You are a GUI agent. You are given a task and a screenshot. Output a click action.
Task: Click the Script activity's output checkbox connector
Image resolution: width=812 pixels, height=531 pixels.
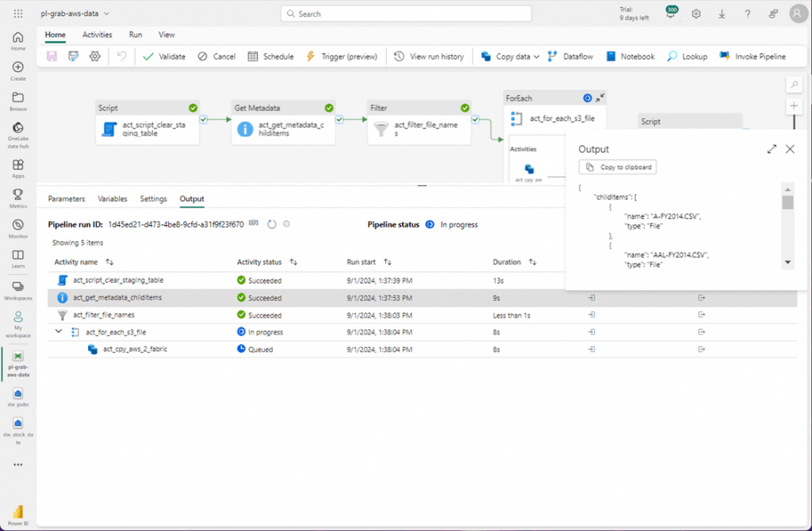point(205,120)
